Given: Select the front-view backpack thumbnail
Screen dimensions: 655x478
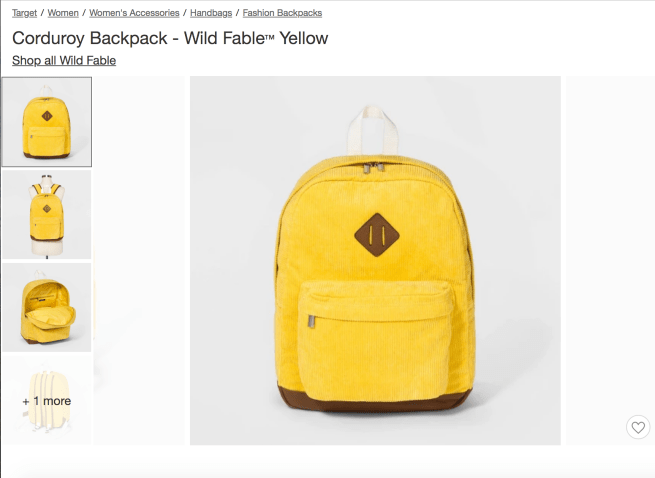Looking at the screenshot, I should (x=47, y=122).
